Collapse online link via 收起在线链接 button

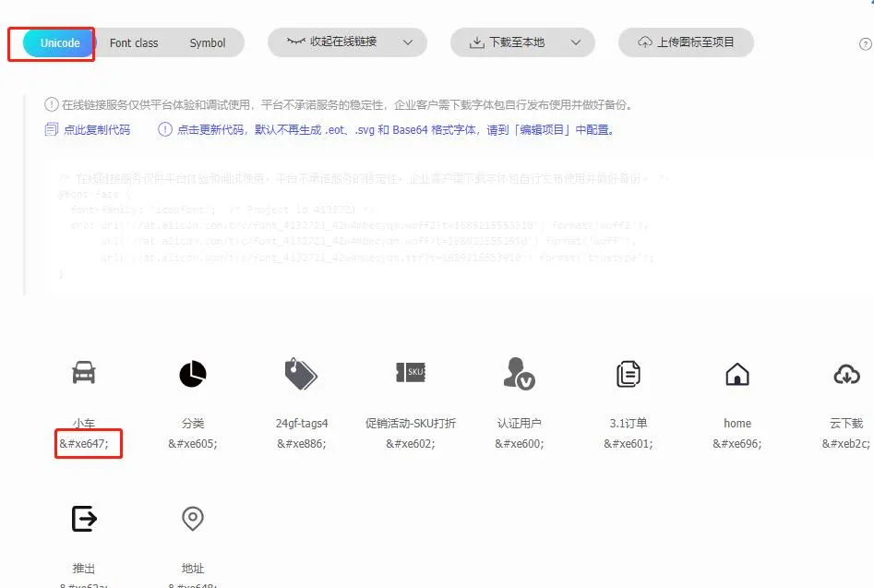(x=336, y=42)
